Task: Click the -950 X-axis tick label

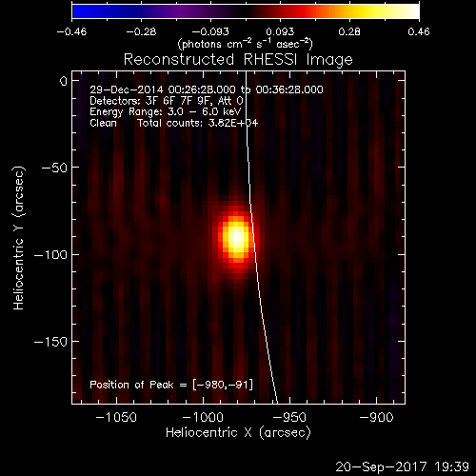Action: click(x=289, y=417)
